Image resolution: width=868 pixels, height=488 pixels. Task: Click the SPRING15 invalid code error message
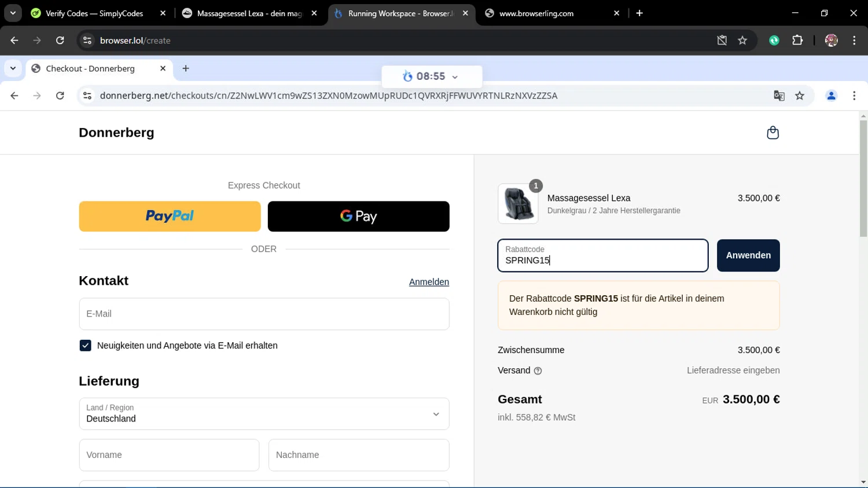tap(638, 305)
